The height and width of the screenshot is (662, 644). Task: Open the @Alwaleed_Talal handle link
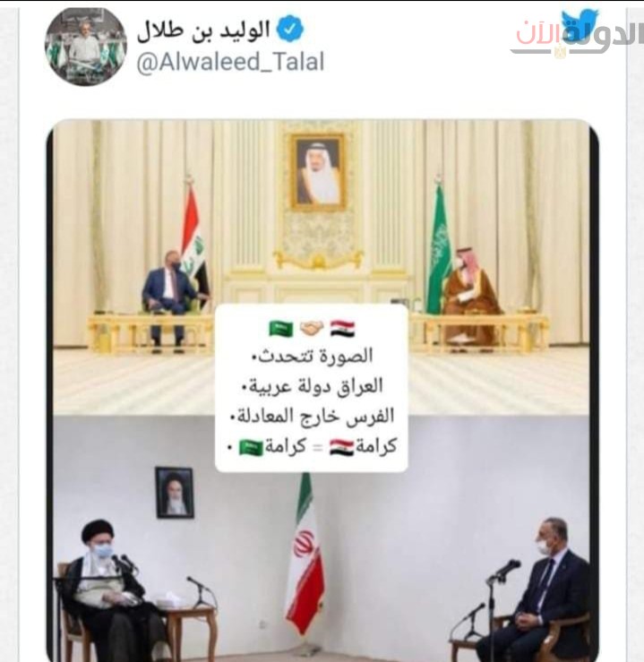click(230, 63)
